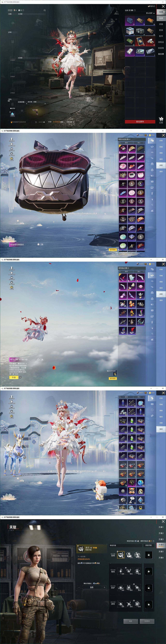Screen dimensions: 166x644
Task: Select 方案3 in the talent window
Action: pos(161,539)
